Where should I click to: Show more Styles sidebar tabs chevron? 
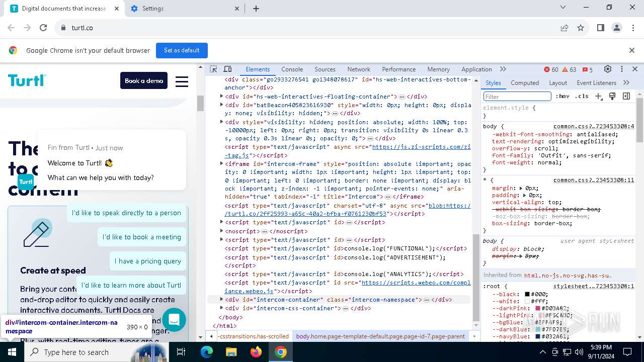coord(626,82)
